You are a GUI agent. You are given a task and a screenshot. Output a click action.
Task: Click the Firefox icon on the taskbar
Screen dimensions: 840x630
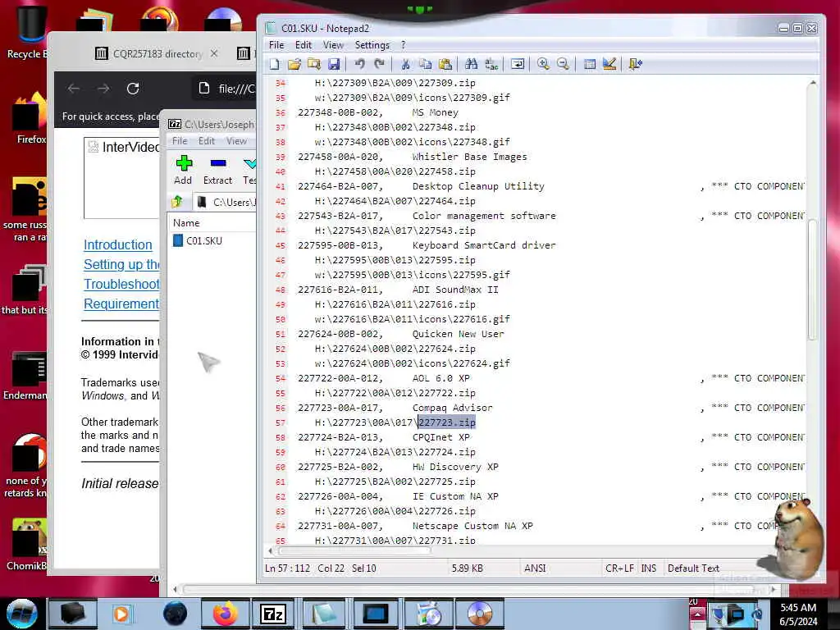tap(226, 614)
